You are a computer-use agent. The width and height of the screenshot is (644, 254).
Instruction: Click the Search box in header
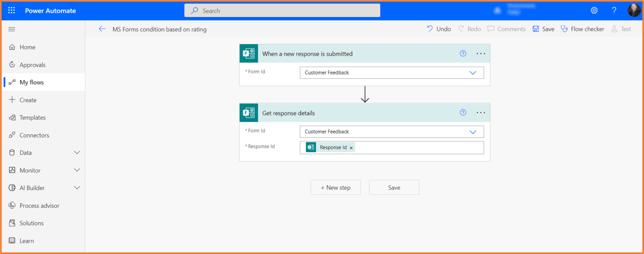pyautogui.click(x=282, y=10)
